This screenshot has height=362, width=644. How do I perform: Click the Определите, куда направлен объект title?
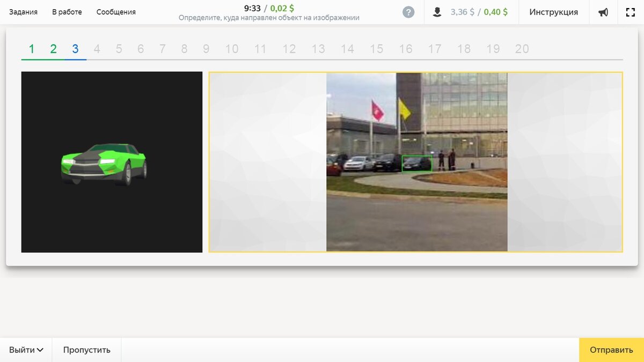pos(269,18)
